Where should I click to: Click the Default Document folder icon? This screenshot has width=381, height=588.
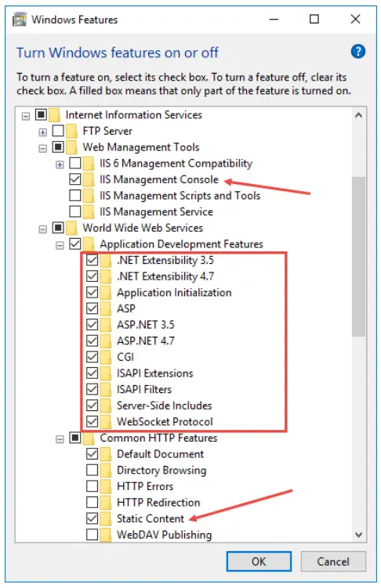106,454
